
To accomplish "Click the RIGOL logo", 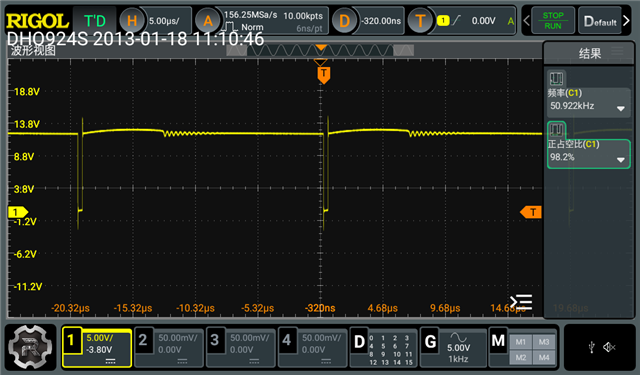I will 37,21.
